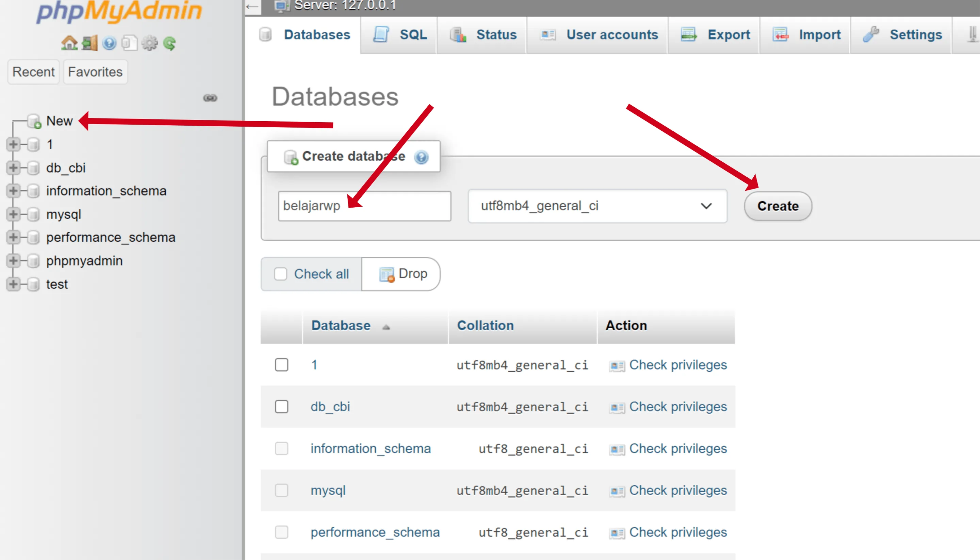
Task: Tick checkbox for database 1
Action: 281,365
